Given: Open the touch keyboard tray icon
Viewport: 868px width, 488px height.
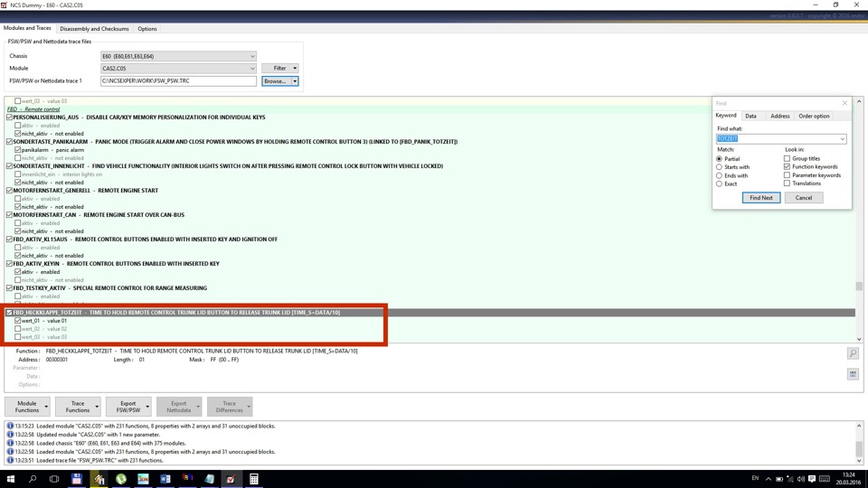Looking at the screenshot, I should [x=825, y=479].
